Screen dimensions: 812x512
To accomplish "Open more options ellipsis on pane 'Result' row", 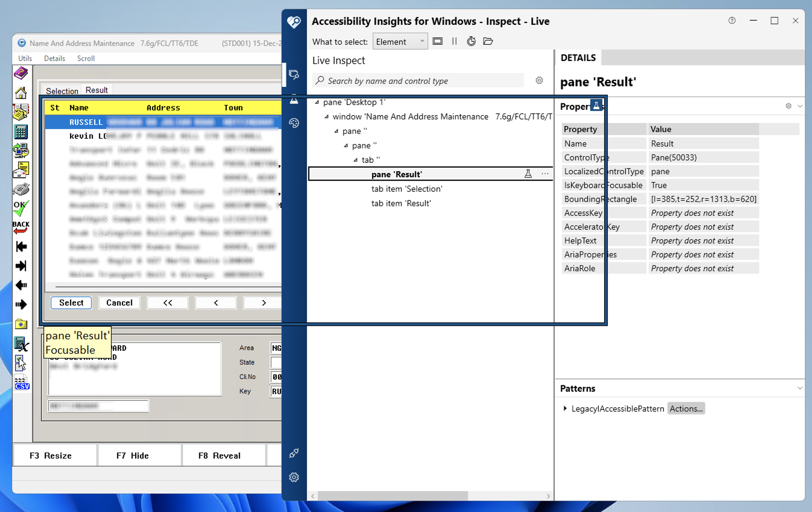I will point(545,174).
